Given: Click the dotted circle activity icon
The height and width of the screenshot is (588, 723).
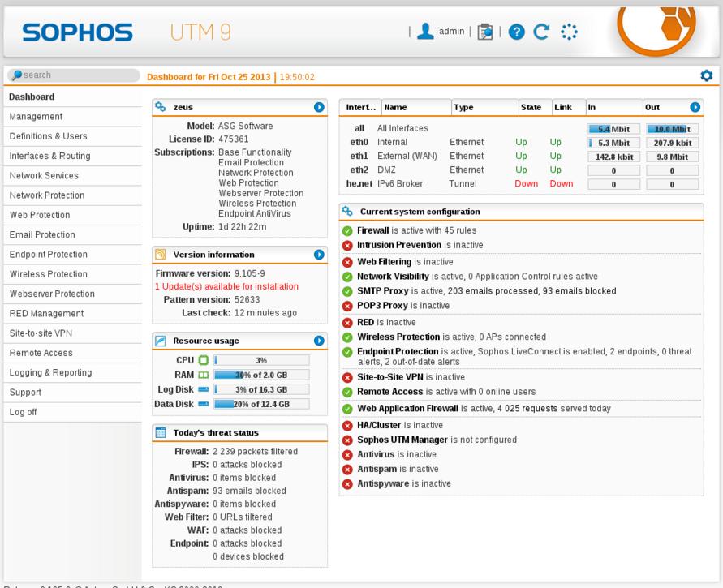Looking at the screenshot, I should (x=569, y=32).
